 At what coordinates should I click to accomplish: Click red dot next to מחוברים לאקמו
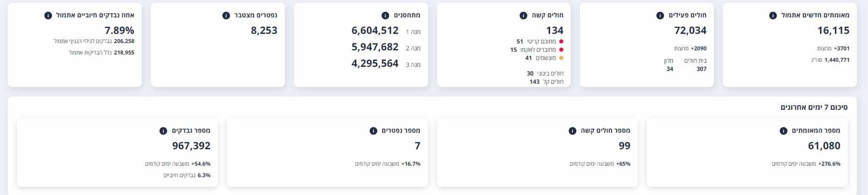(x=561, y=49)
